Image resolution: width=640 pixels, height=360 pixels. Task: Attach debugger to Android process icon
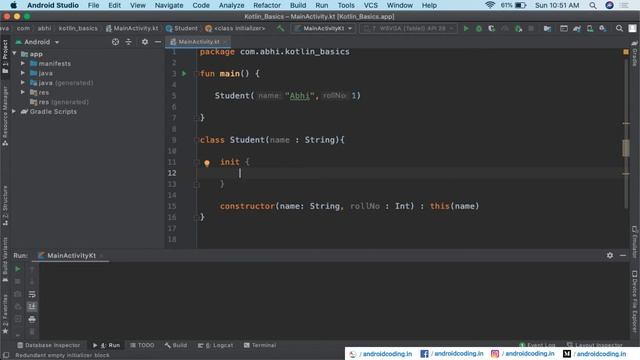pos(518,28)
